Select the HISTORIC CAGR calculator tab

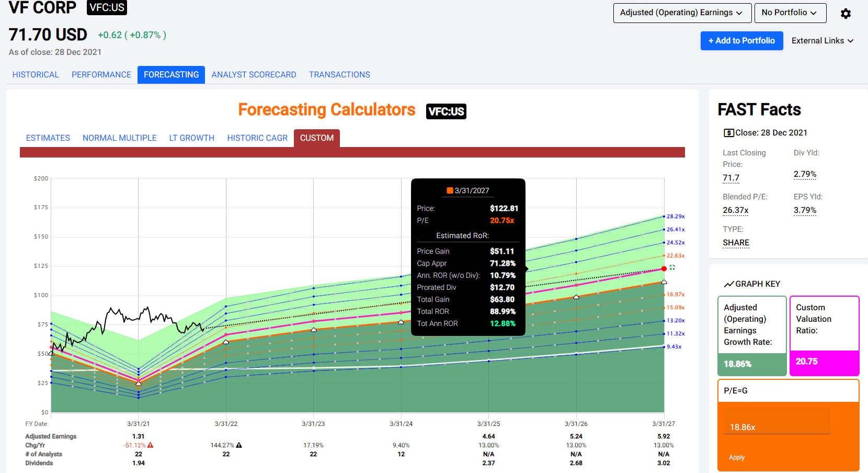click(257, 138)
